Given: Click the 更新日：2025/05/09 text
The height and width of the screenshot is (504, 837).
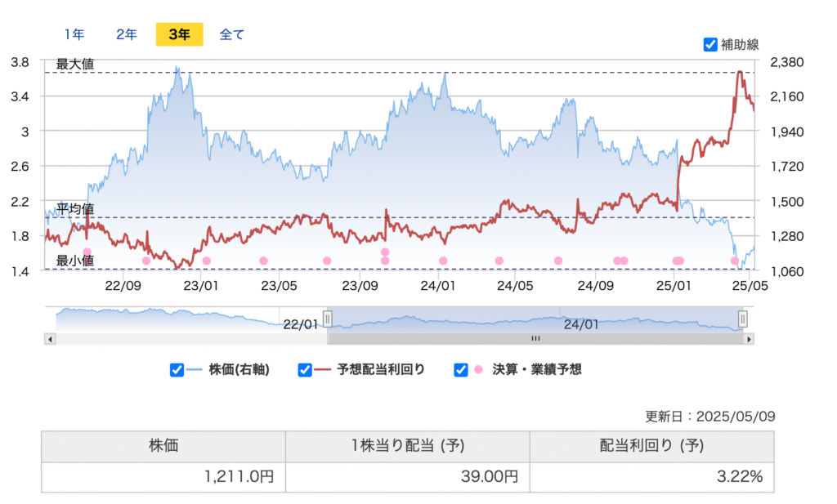Looking at the screenshot, I should coord(710,417).
